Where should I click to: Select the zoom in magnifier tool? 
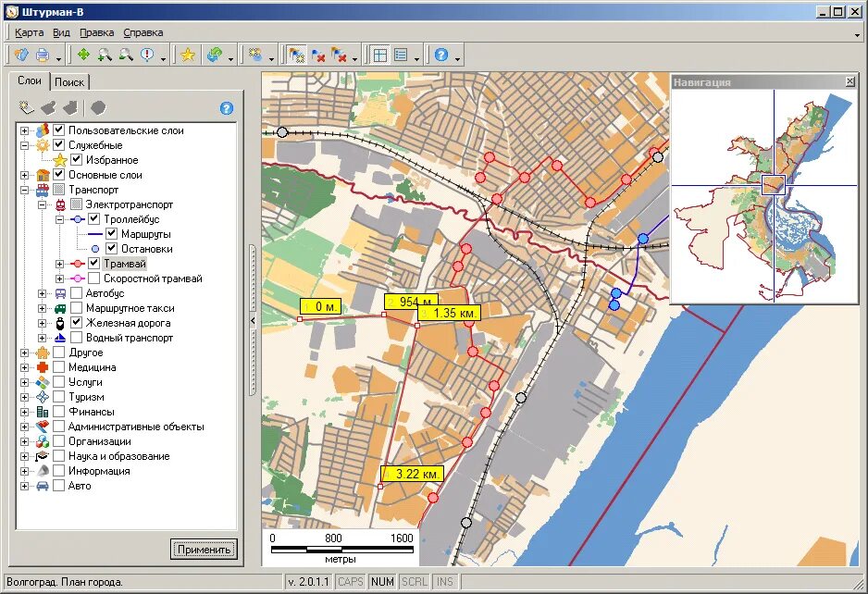pos(105,55)
